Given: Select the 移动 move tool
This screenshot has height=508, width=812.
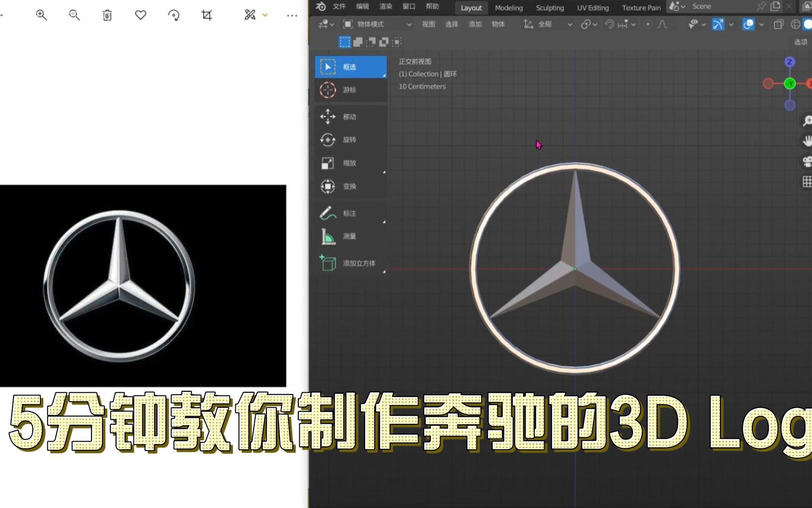Looking at the screenshot, I should 351,117.
